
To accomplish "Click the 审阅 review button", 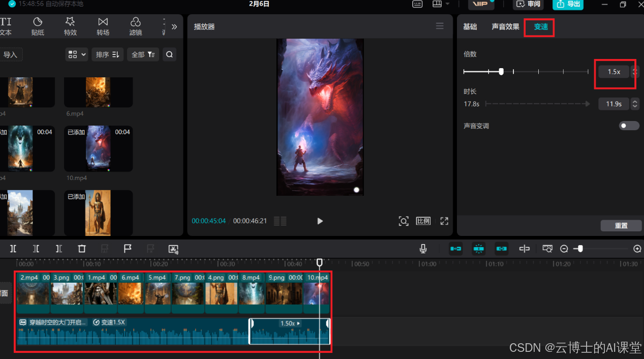I will [529, 4].
